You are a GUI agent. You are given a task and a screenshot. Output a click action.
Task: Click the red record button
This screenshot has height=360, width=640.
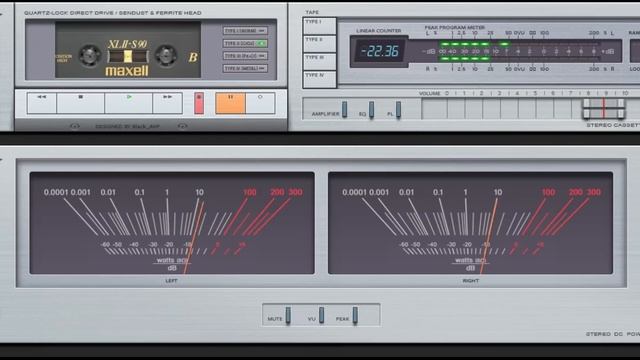[x=199, y=103]
